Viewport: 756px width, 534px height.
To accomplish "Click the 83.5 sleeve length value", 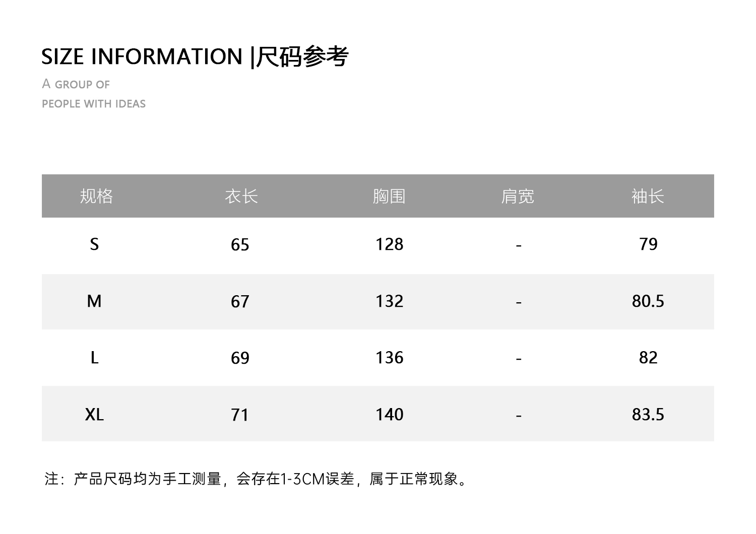I will 648,415.
